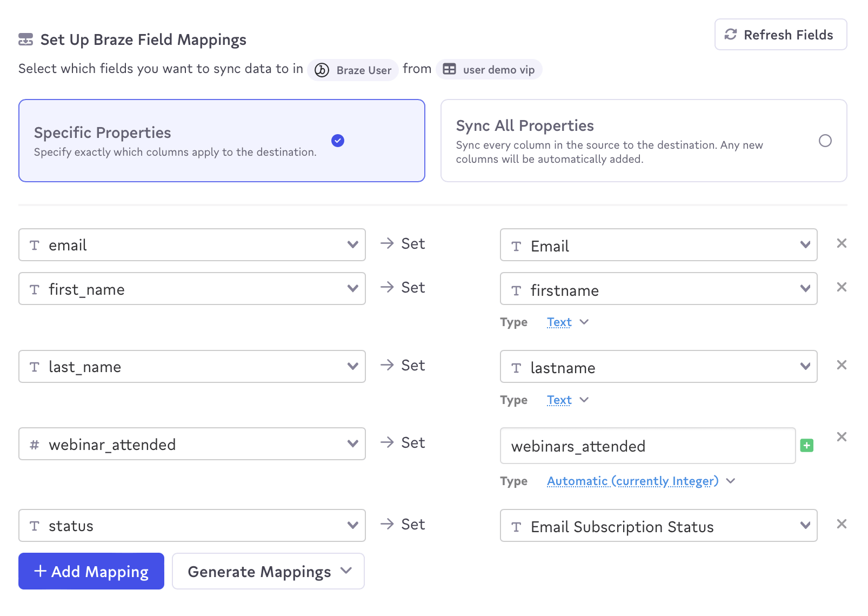Image resolution: width=868 pixels, height=616 pixels.
Task: Click the Braze User destination chip
Action: click(353, 70)
